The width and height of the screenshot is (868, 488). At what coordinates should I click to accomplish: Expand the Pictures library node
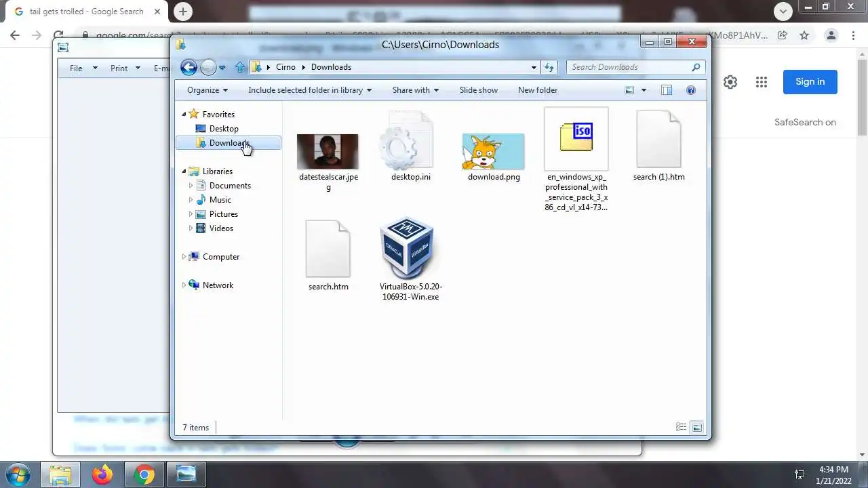(x=191, y=214)
